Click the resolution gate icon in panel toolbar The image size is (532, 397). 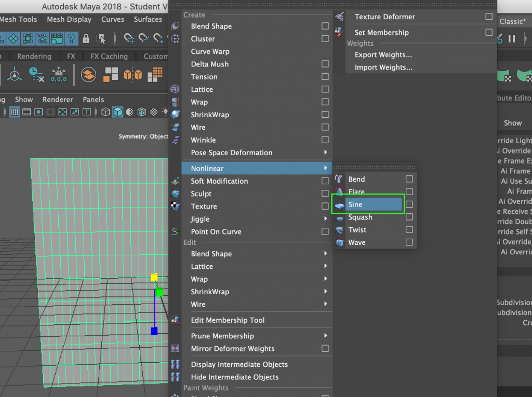pyautogui.click(x=38, y=112)
